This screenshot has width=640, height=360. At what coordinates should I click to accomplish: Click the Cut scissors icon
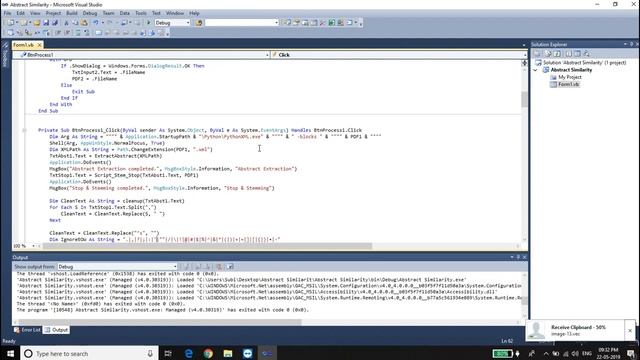[x=66, y=23]
